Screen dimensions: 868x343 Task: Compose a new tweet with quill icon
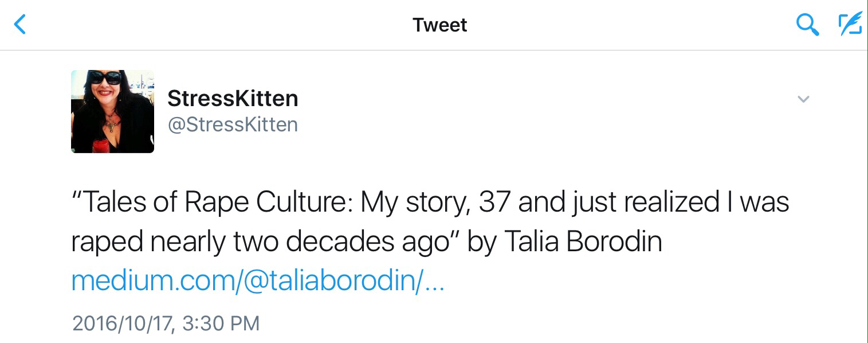(x=850, y=25)
